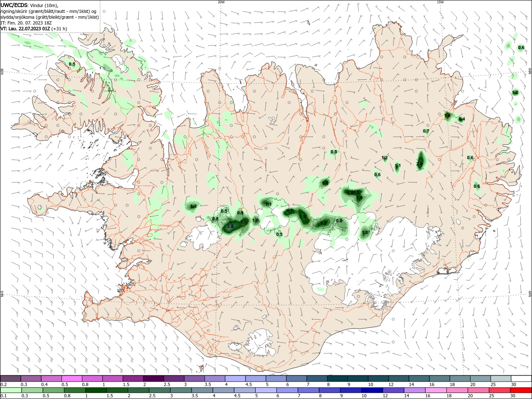Click the UWC/ECDS title text
532x399 pixels.
[15, 5]
